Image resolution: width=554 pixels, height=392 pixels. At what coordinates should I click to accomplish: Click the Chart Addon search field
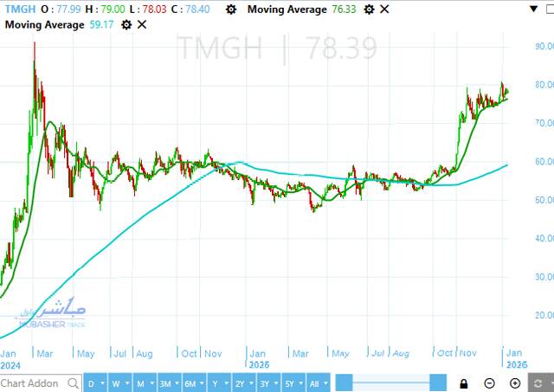coord(30,383)
